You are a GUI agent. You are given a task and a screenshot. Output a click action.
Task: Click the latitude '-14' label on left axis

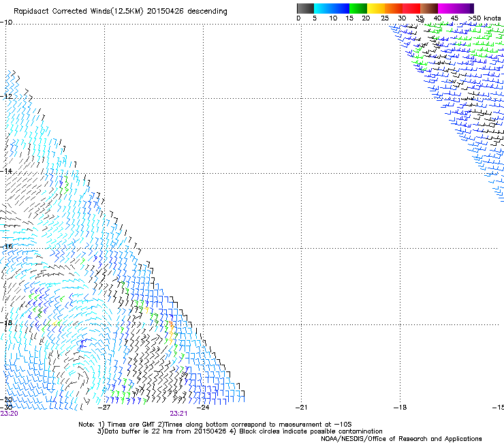pos(6,171)
